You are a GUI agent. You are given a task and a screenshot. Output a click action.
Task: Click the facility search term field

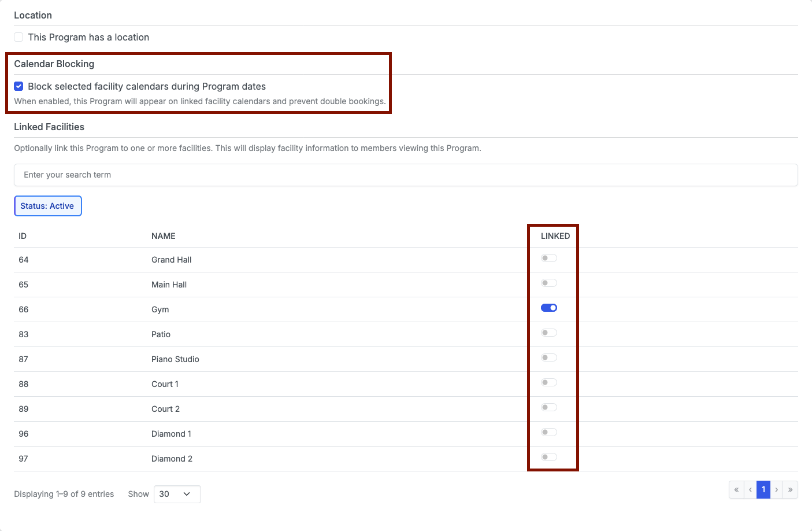tap(406, 175)
